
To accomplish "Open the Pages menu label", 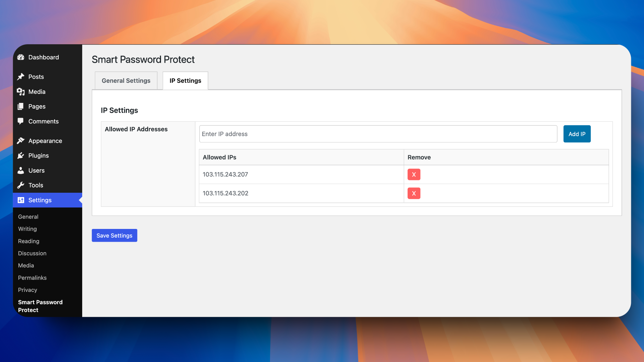I will 37,106.
